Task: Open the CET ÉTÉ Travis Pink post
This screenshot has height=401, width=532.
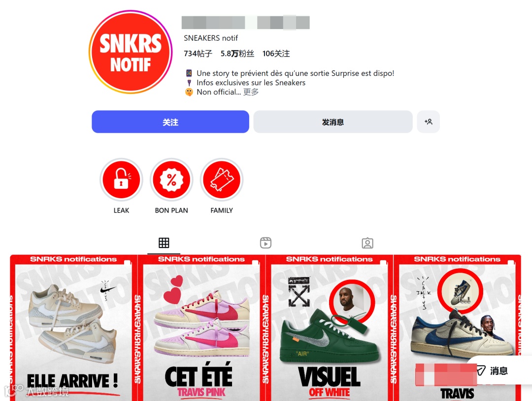Action: [x=201, y=328]
